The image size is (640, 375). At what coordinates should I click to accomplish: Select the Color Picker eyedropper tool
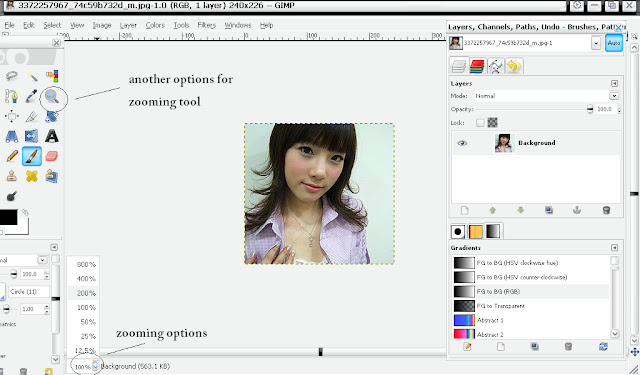31,97
